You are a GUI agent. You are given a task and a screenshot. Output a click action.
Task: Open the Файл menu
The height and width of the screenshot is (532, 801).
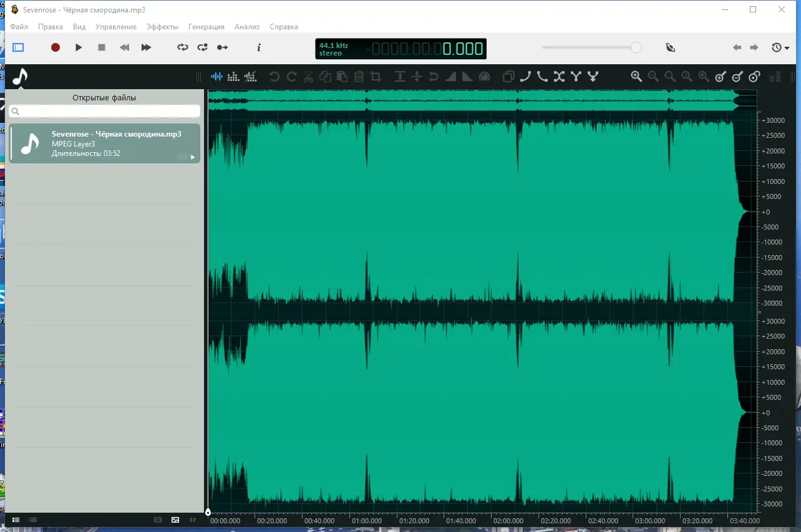19,27
